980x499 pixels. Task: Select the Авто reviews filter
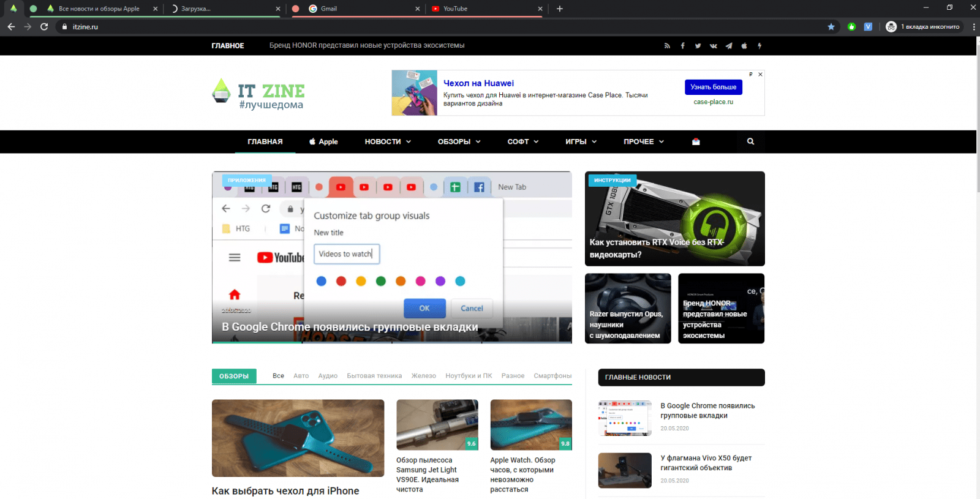(301, 376)
